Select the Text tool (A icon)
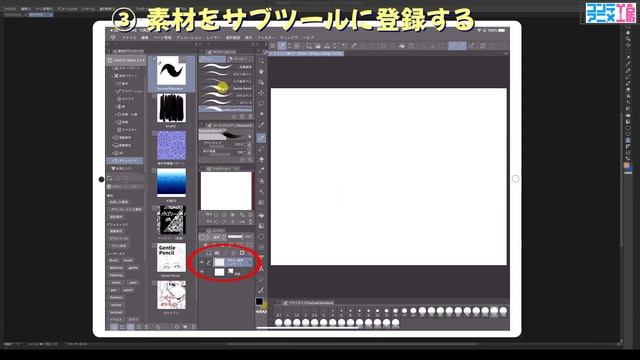 pyautogui.click(x=261, y=269)
